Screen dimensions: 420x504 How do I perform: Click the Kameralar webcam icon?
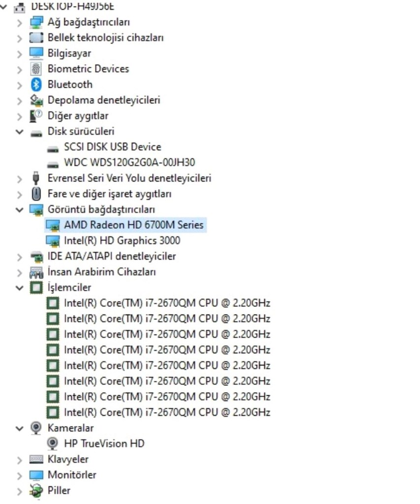(x=36, y=428)
